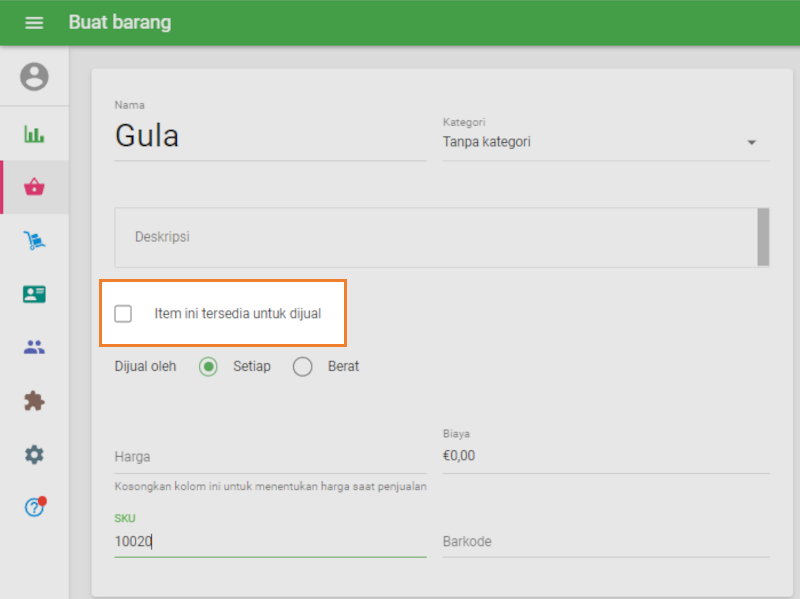Select the 'Setiap' radio button

tap(208, 366)
